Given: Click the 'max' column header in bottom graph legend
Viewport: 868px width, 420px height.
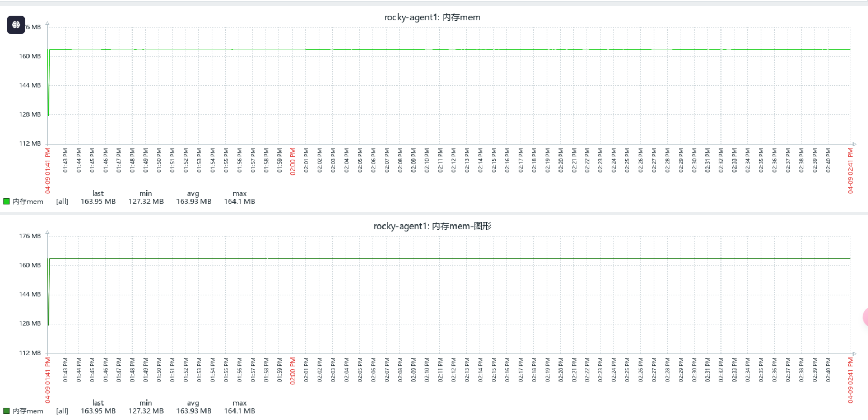Looking at the screenshot, I should (x=240, y=403).
